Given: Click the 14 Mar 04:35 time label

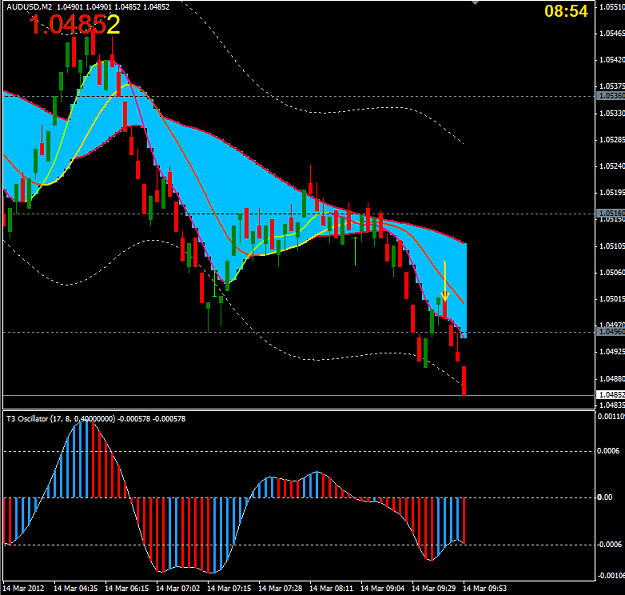Looking at the screenshot, I should (x=75, y=588).
